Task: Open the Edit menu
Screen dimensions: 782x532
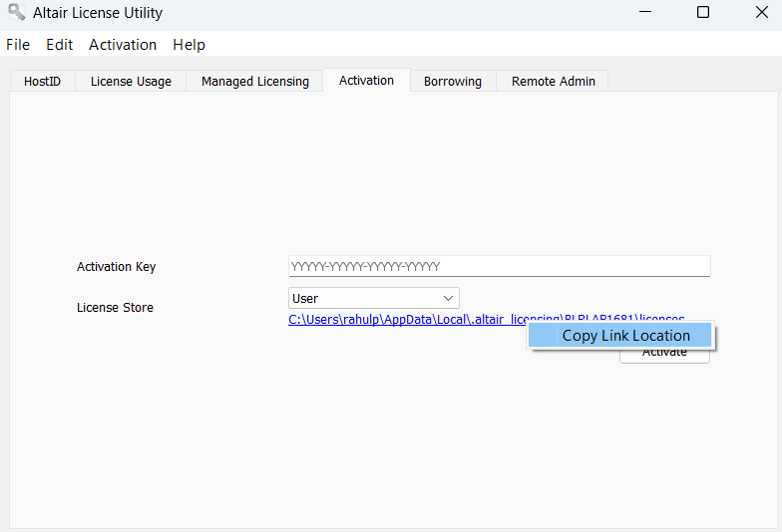Action: click(x=59, y=45)
